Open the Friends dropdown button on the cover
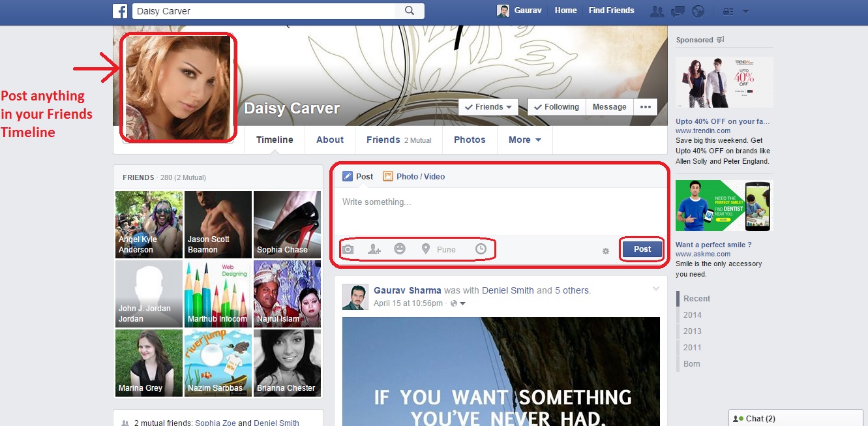 [488, 107]
